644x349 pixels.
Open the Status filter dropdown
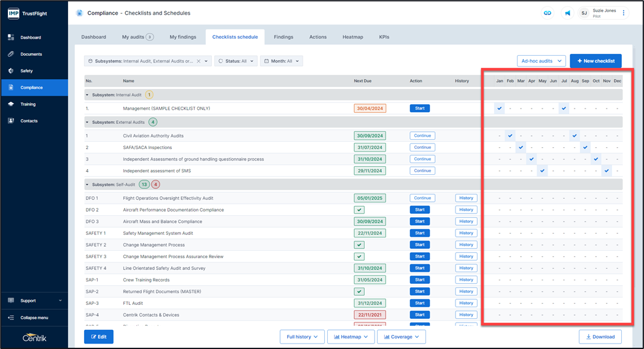click(x=236, y=61)
